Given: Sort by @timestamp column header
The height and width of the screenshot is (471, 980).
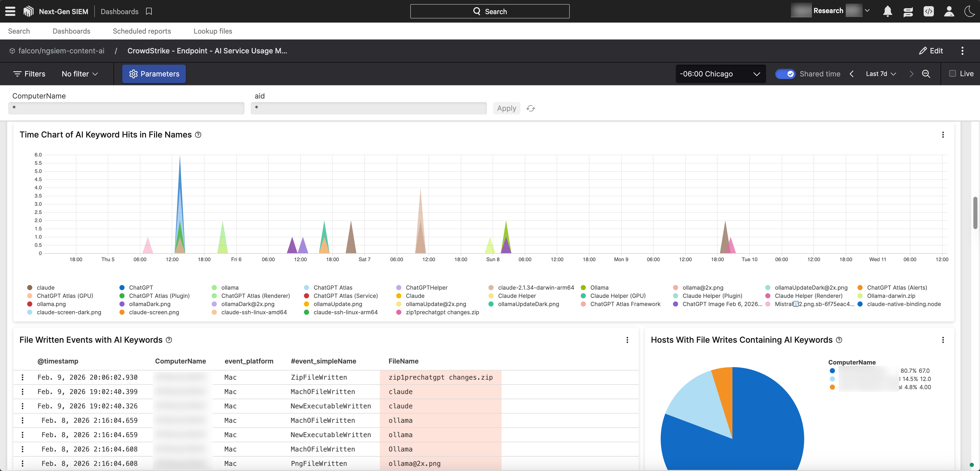Looking at the screenshot, I should 58,361.
